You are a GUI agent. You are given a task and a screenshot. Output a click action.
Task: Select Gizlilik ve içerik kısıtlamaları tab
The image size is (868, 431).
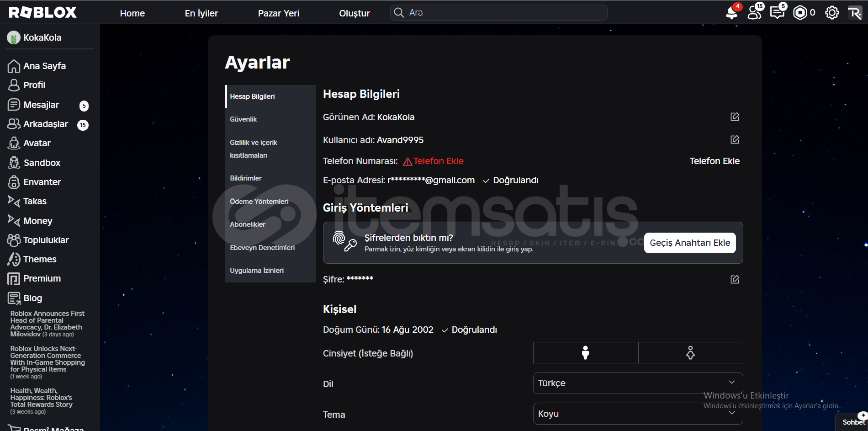270,149
